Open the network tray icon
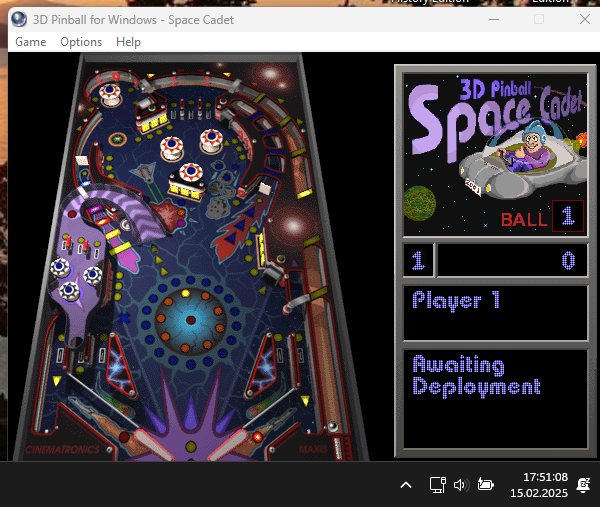Image resolution: width=600 pixels, height=507 pixels. pos(438,485)
